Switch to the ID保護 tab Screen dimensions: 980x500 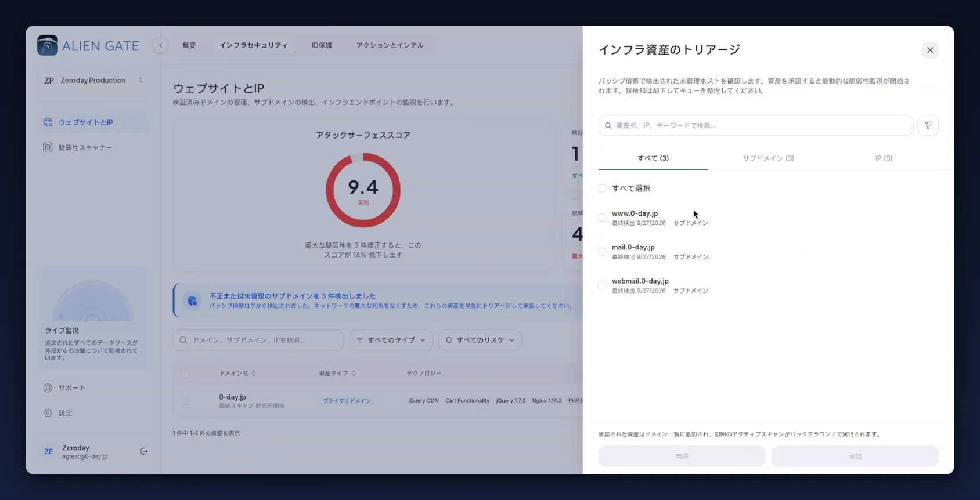322,45
